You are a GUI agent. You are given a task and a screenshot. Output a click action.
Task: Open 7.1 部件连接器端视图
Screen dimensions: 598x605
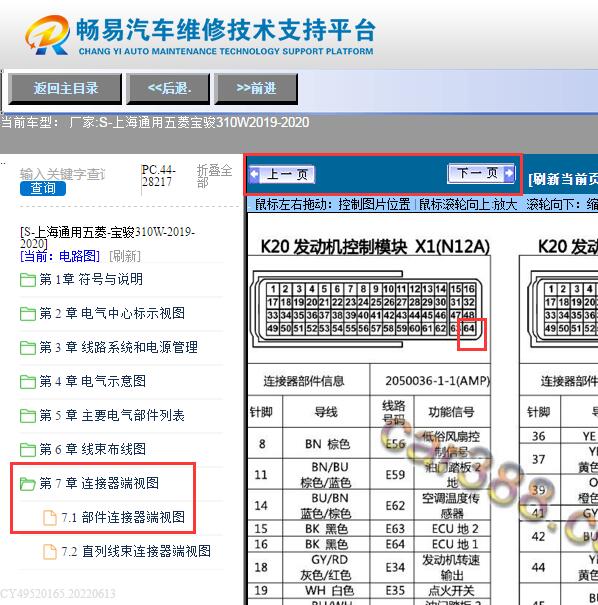[x=123, y=517]
